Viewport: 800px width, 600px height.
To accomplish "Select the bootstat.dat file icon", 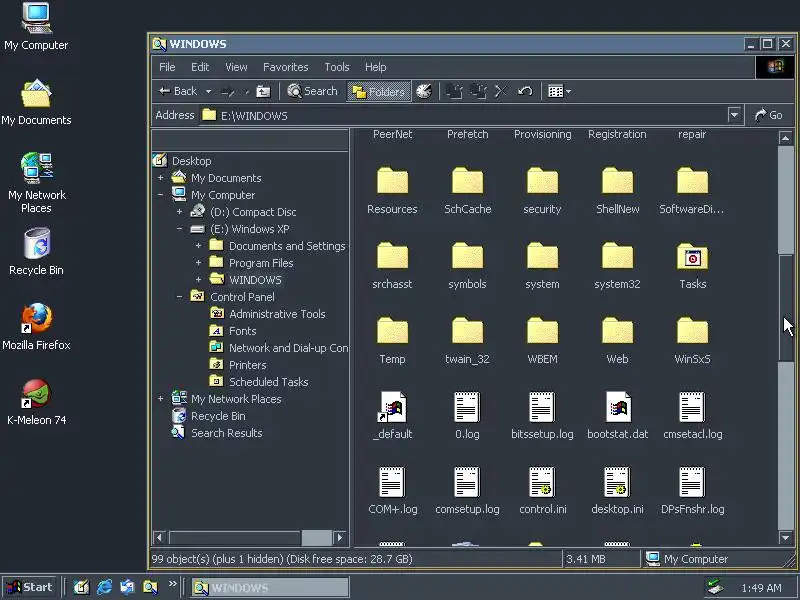I will point(617,407).
